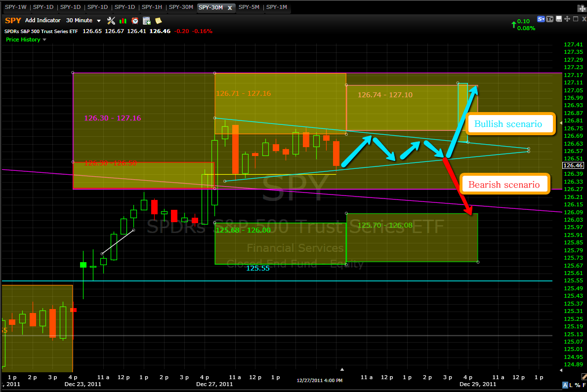Toggle the F scale button
Image resolution: width=587 pixels, height=392 pixels.
pyautogui.click(x=584, y=385)
